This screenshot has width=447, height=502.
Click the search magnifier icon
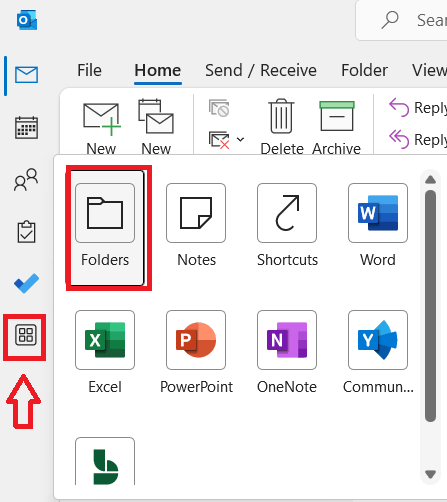[x=390, y=20]
